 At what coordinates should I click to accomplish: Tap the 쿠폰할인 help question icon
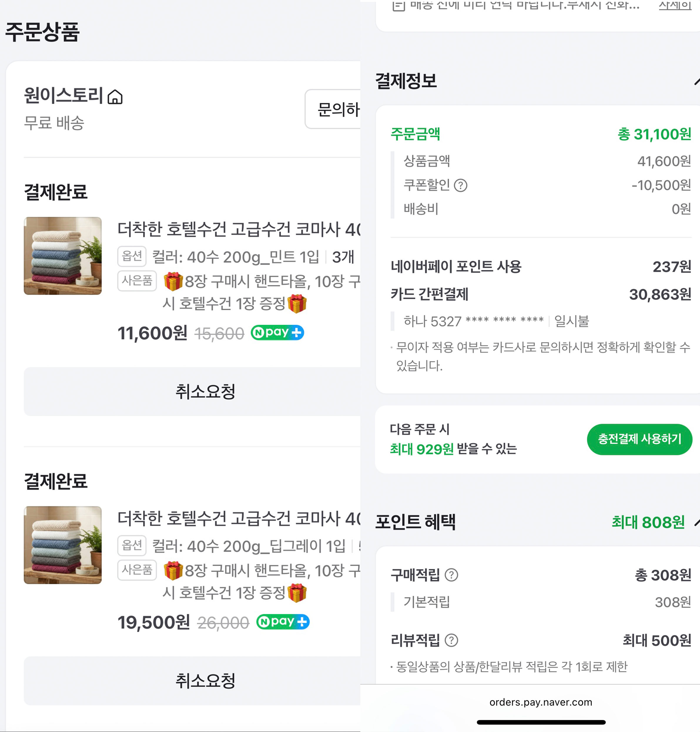(x=460, y=185)
